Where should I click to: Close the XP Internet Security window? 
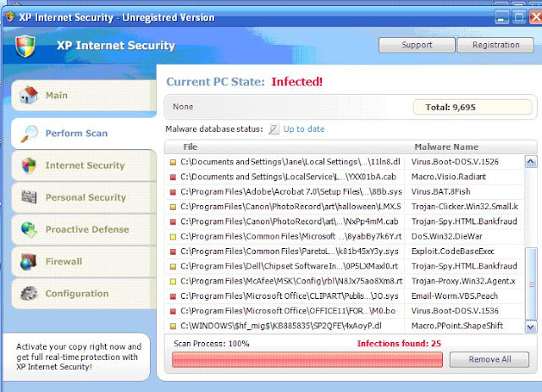(536, 17)
